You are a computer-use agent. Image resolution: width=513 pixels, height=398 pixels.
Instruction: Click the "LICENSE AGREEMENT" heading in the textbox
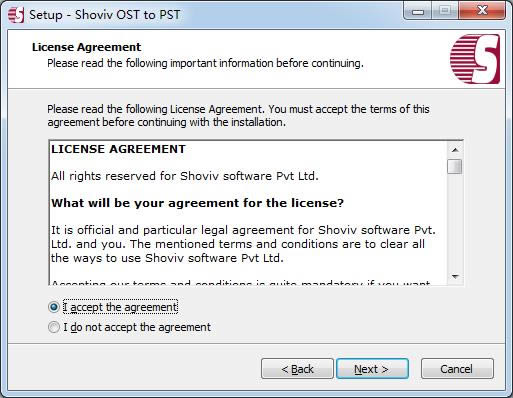[118, 149]
